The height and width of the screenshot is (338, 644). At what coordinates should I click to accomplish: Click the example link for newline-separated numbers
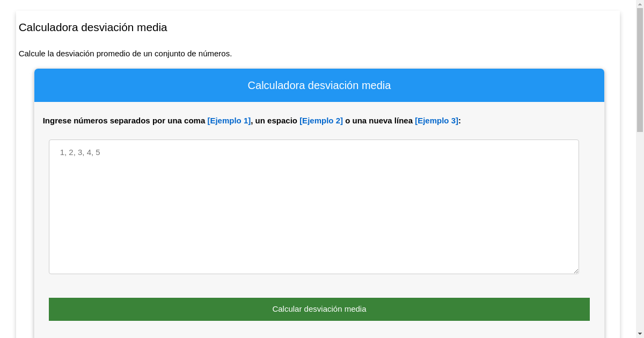[x=436, y=121]
